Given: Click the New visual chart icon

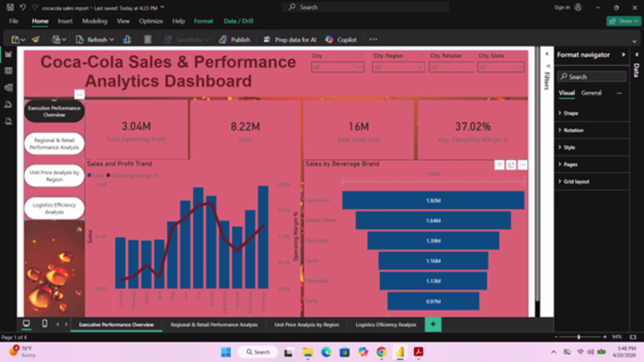Looking at the screenshot, I should click(127, 40).
